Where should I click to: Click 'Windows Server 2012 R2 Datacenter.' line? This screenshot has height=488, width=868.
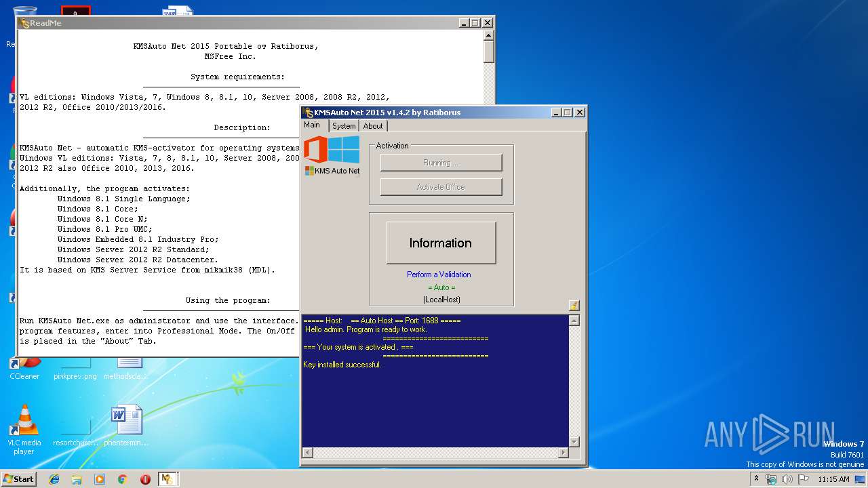pos(138,260)
